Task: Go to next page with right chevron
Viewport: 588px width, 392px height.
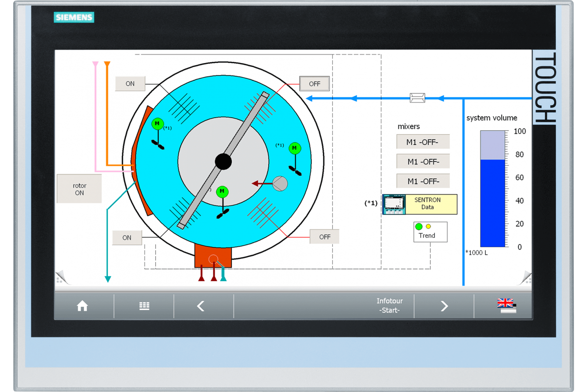Action: (x=444, y=306)
